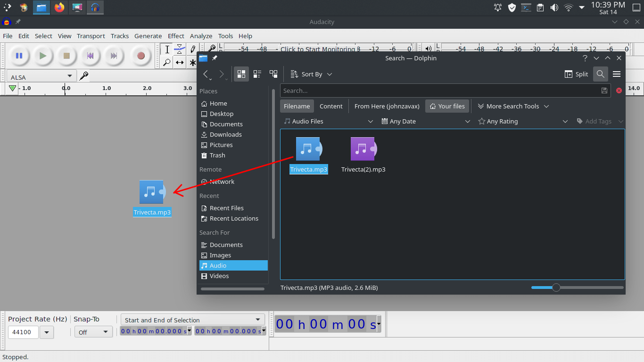Select the Zoom magnifier tool in Audacity
Screen dimensions: 644x362
point(167,62)
